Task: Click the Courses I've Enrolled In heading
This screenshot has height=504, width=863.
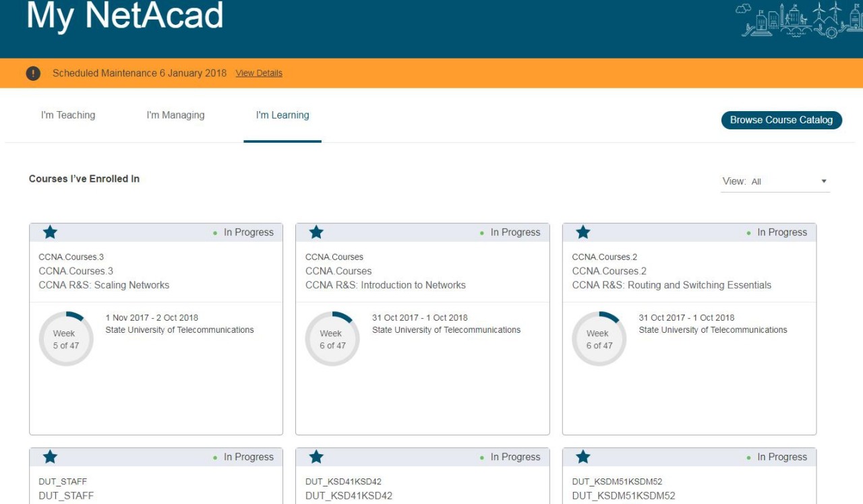Action: [x=84, y=179]
